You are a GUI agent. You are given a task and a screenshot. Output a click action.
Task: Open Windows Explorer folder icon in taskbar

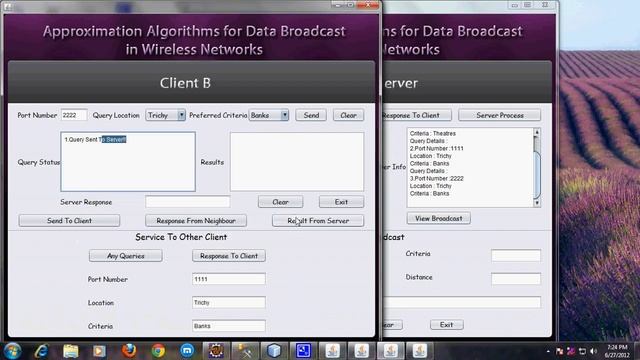71,351
